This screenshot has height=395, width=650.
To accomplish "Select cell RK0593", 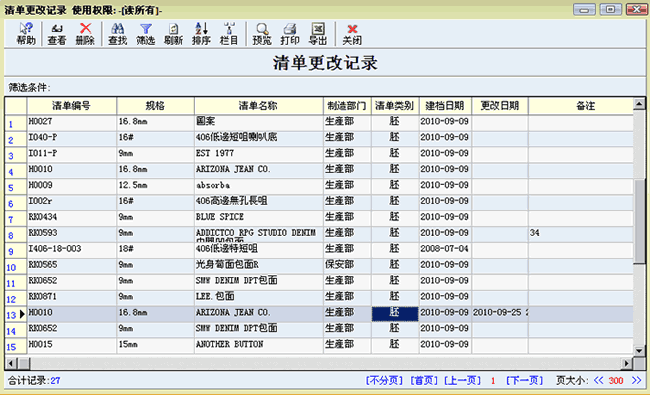I will pos(72,233).
